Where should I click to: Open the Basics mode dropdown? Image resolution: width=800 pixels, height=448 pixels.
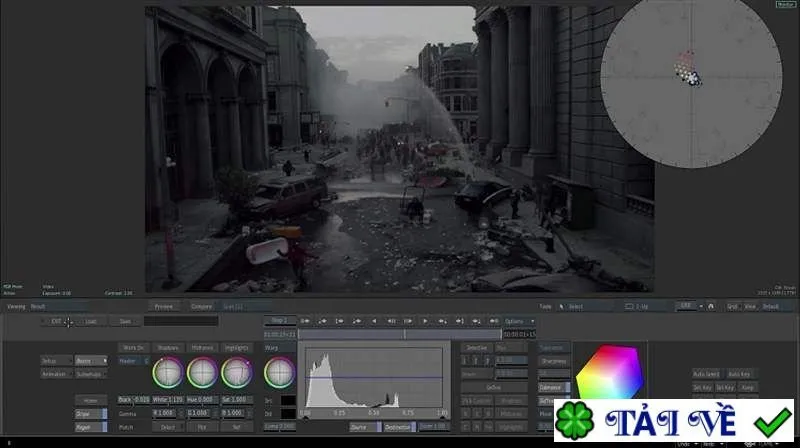click(91, 361)
